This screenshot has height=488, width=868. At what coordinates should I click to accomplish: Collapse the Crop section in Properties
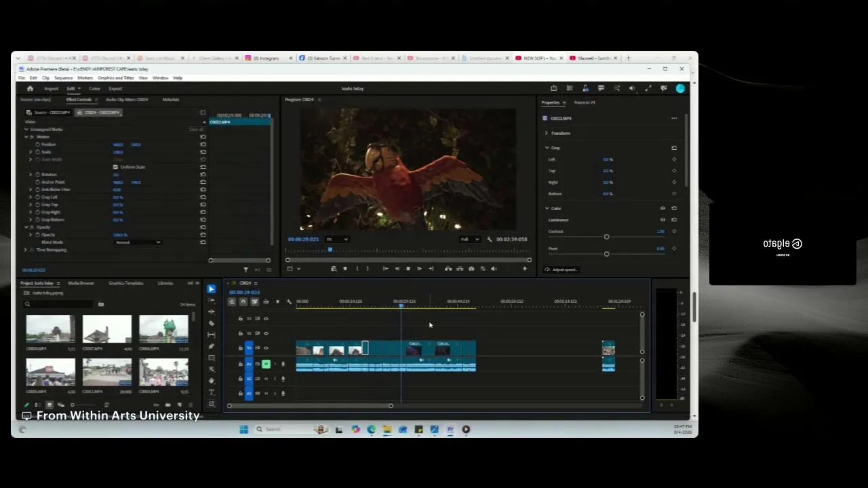(x=547, y=148)
